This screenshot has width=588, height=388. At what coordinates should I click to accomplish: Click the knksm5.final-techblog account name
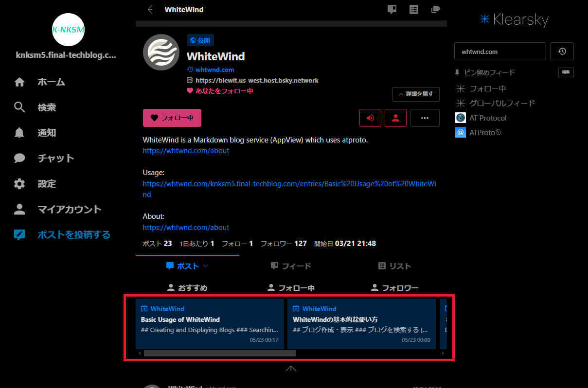click(66, 55)
